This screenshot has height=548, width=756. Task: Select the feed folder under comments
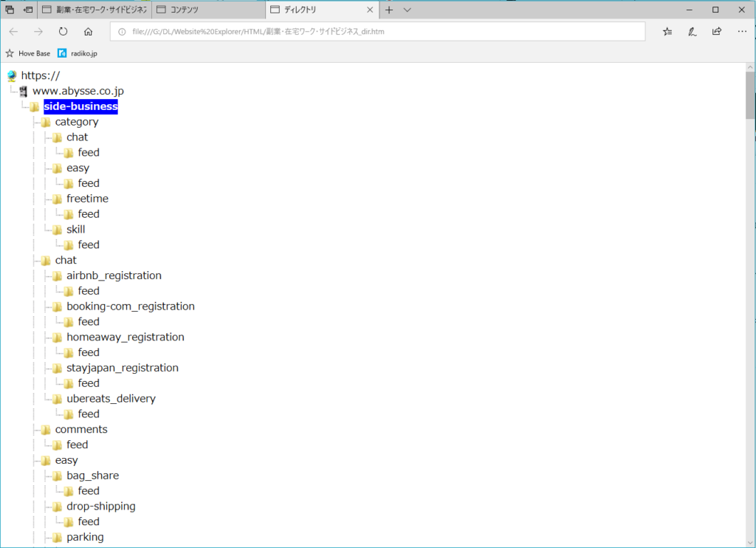(x=77, y=445)
